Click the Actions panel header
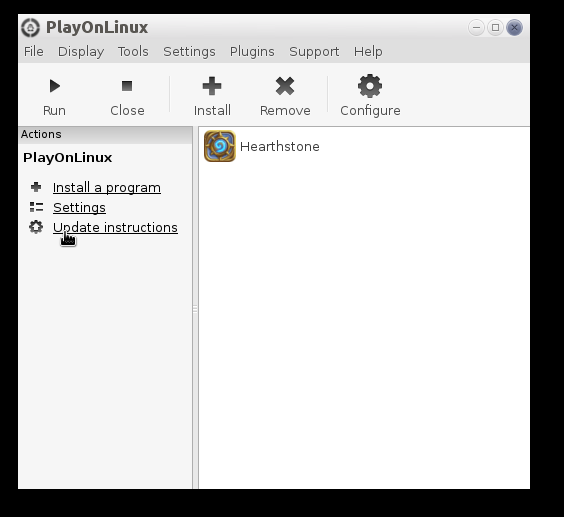This screenshot has height=517, width=564. click(x=105, y=135)
